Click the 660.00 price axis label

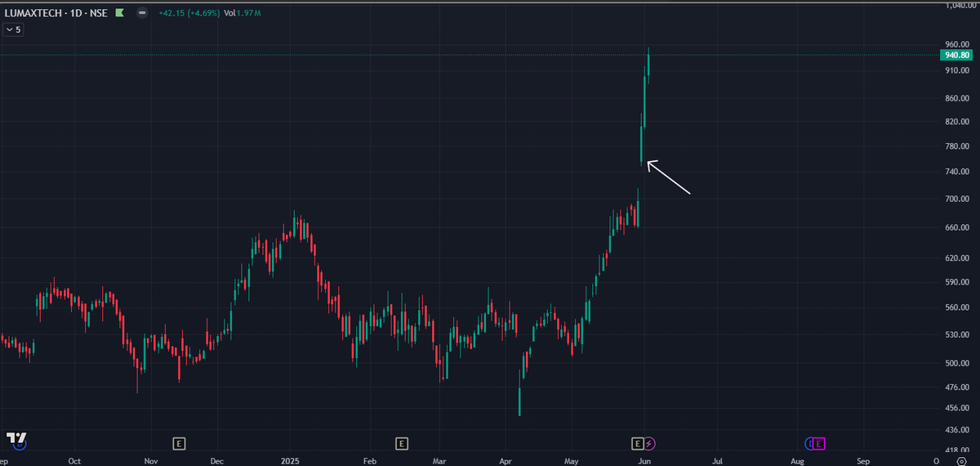(956, 227)
